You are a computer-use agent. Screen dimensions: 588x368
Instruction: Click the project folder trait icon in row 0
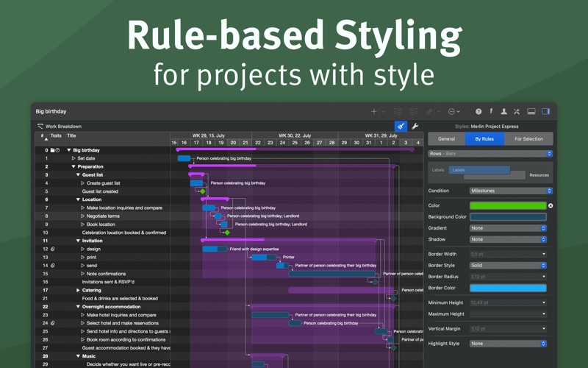pyautogui.click(x=52, y=150)
